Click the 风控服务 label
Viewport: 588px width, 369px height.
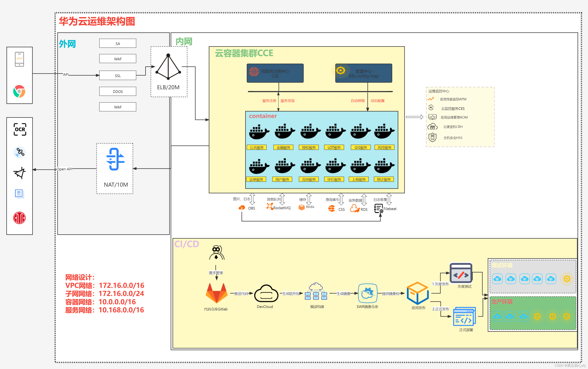pyautogui.click(x=384, y=148)
